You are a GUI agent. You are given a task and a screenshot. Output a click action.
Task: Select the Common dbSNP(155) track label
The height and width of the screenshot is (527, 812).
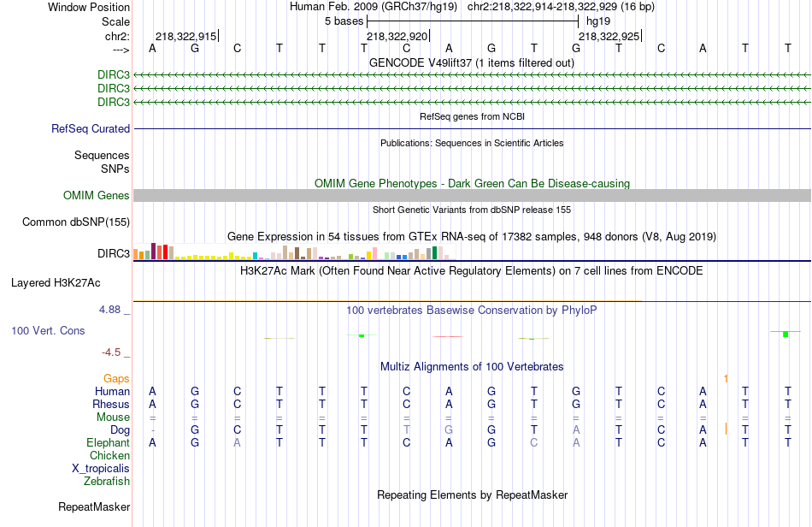pyautogui.click(x=75, y=222)
